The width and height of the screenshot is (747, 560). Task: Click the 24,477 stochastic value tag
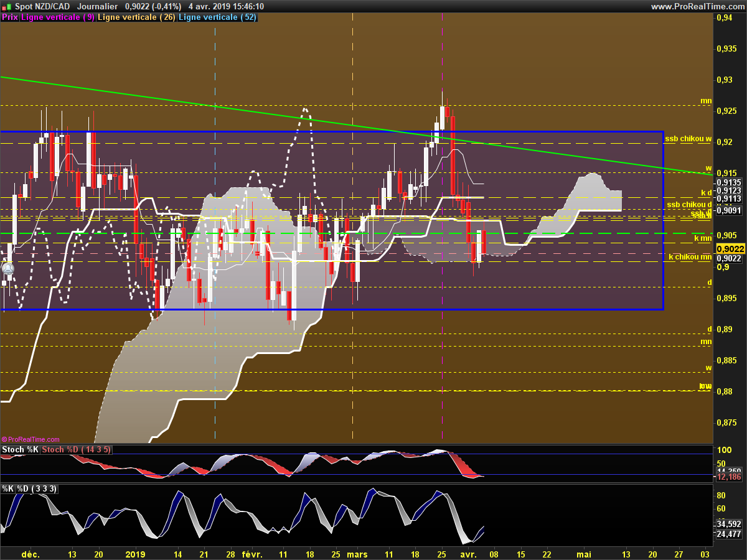click(x=728, y=534)
